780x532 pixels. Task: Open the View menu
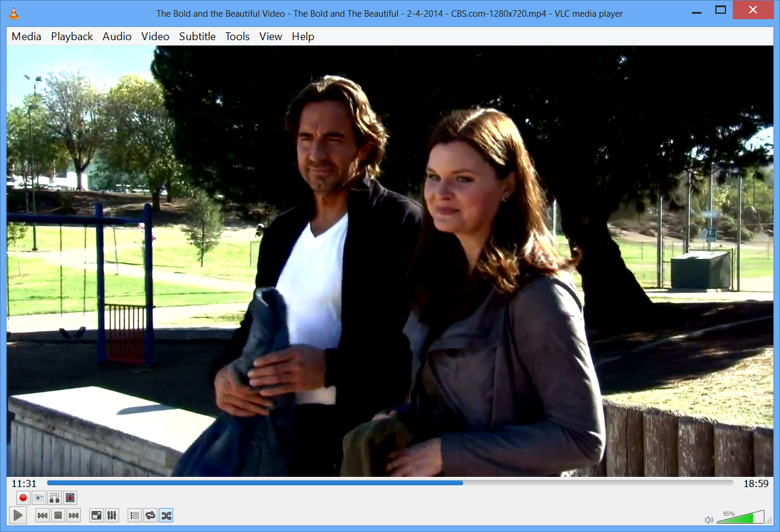271,37
